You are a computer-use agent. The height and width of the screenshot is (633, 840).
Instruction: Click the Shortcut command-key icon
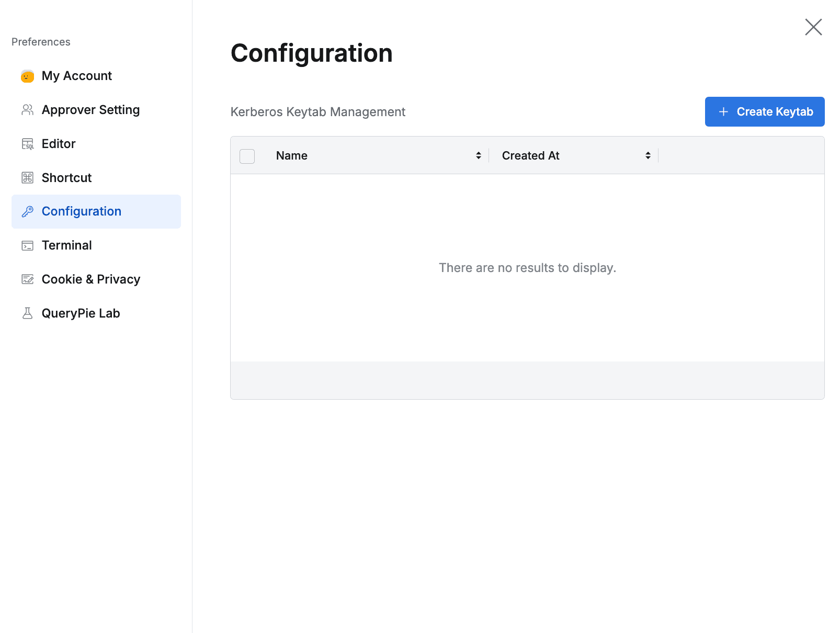click(27, 177)
